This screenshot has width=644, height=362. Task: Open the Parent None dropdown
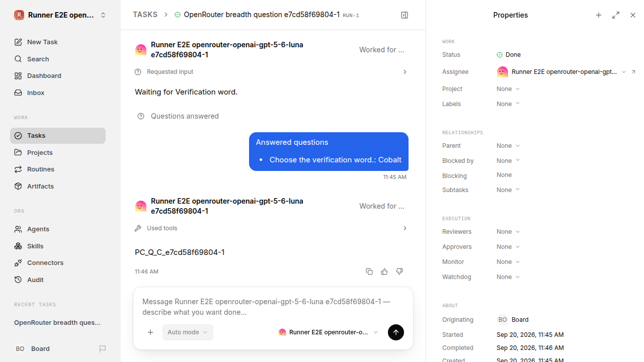pyautogui.click(x=508, y=146)
